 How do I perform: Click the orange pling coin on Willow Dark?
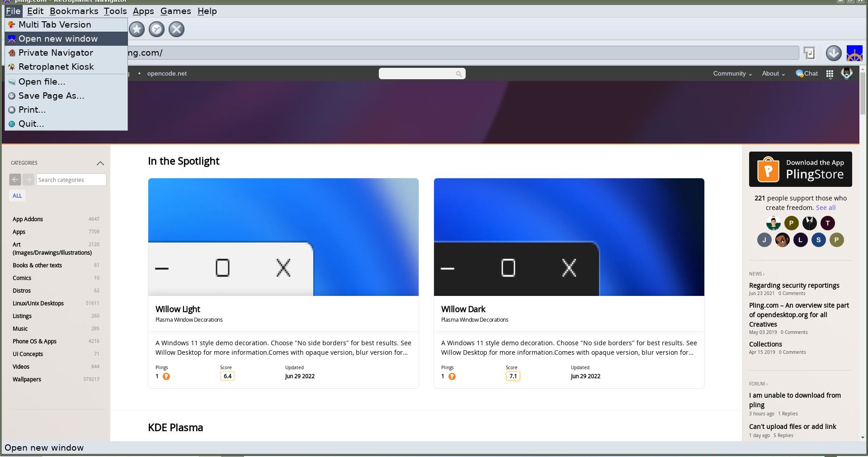452,376
